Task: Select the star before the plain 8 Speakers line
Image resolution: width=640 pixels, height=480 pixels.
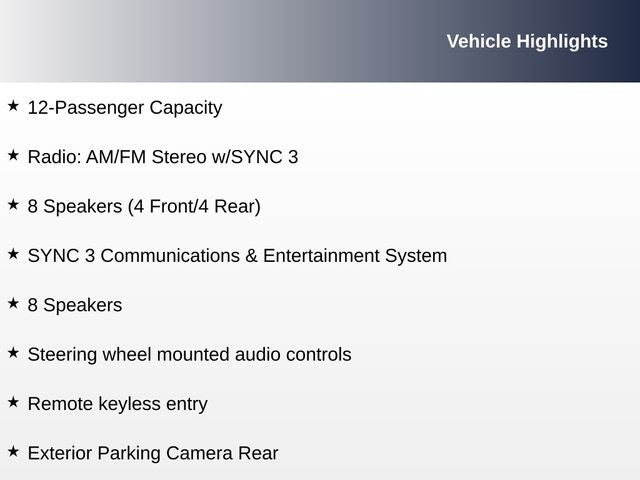Action: tap(13, 303)
